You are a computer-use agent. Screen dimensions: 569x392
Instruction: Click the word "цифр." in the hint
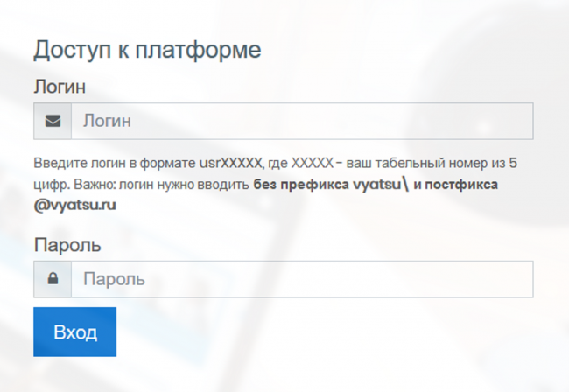coord(49,185)
